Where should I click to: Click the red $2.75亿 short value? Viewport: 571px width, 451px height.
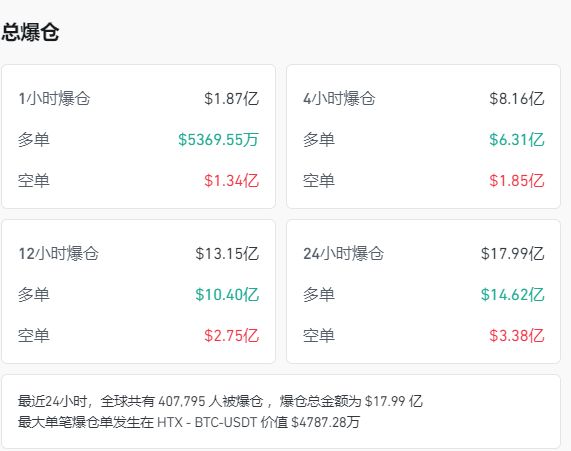pyautogui.click(x=231, y=336)
